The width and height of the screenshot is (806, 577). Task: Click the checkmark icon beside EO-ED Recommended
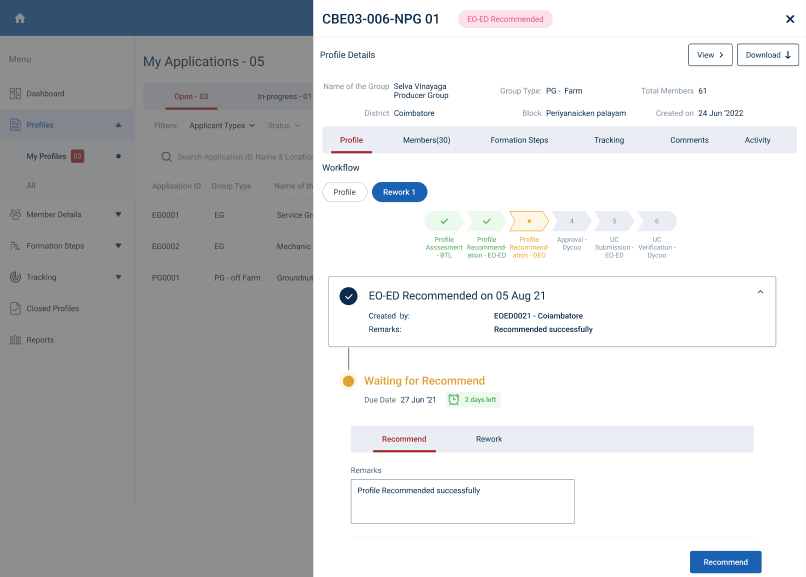348,296
